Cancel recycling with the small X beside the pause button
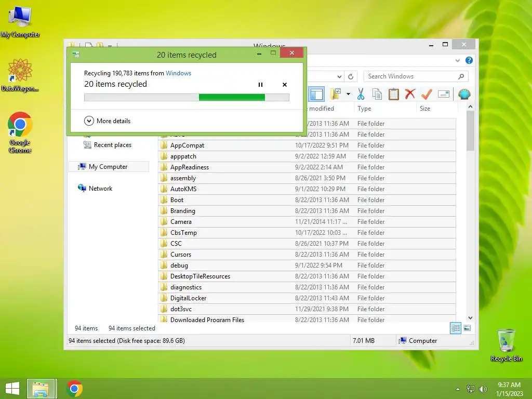This screenshot has width=532, height=399. point(285,85)
